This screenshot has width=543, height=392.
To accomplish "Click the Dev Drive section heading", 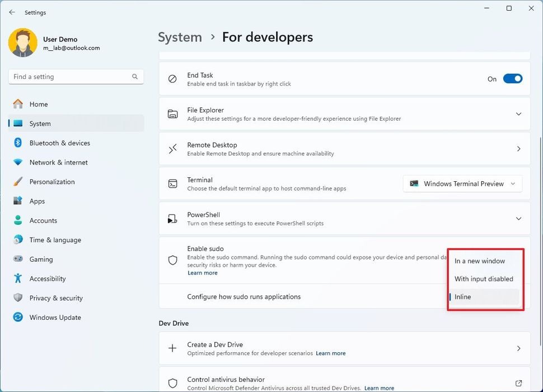I will (x=174, y=323).
